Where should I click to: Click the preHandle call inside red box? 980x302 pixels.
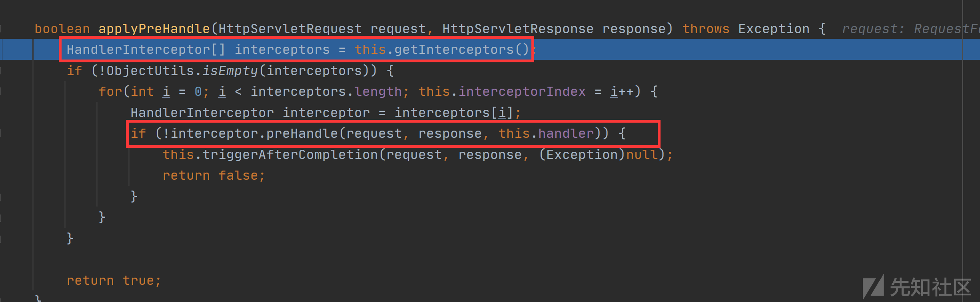(302, 133)
